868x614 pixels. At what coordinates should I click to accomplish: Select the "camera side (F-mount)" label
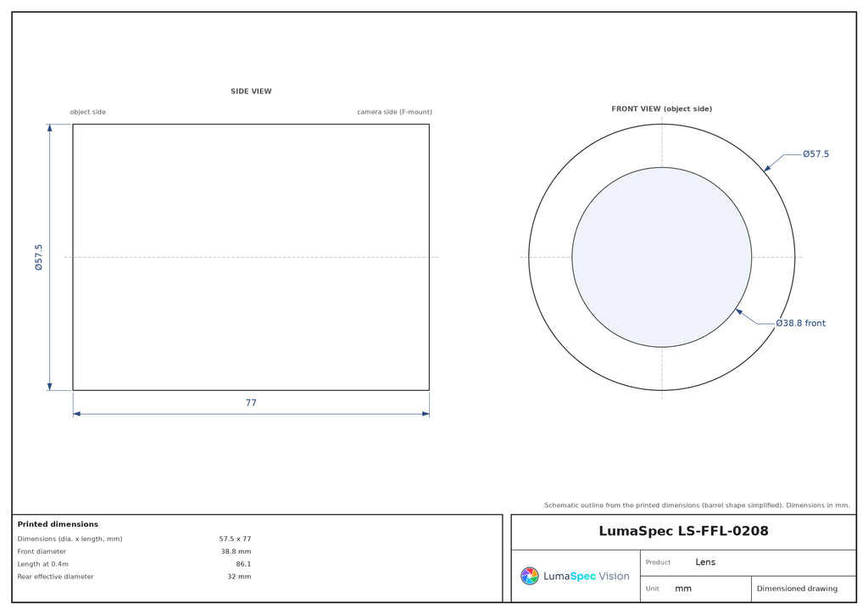click(x=394, y=112)
